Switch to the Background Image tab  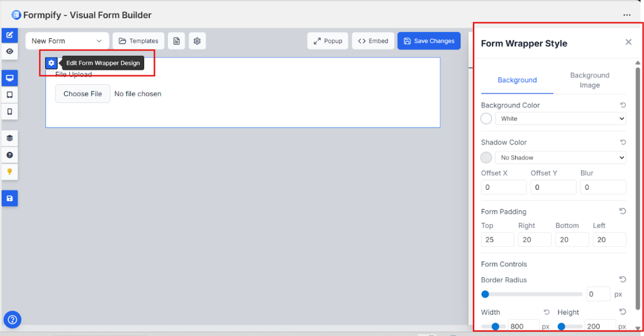(x=589, y=80)
